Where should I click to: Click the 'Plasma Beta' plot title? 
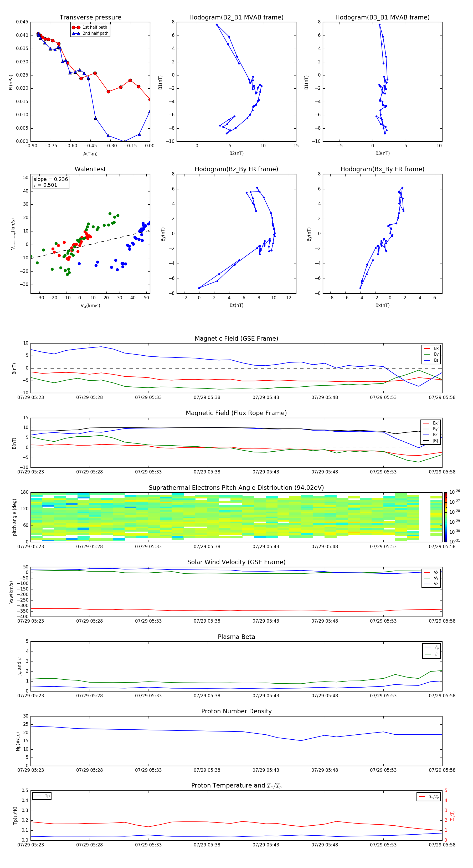(236, 637)
